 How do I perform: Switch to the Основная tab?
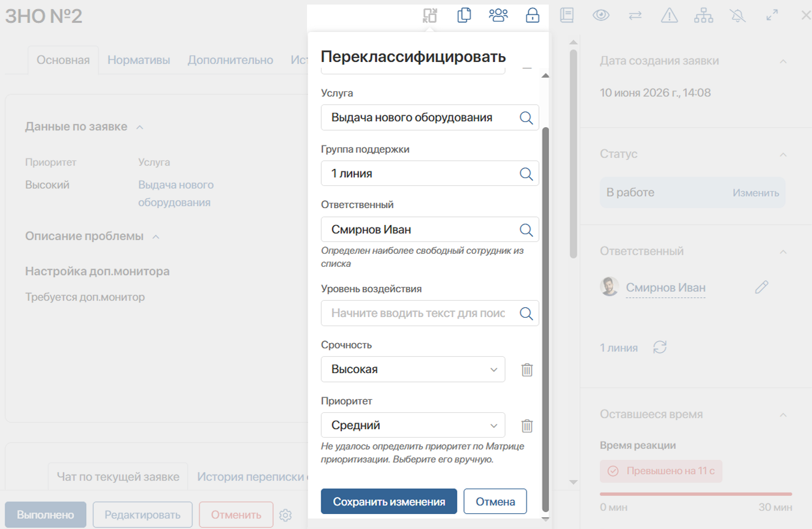tap(63, 60)
